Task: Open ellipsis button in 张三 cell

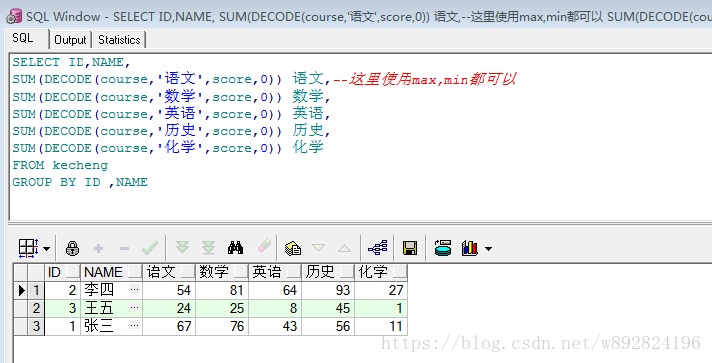Action: coord(134,325)
